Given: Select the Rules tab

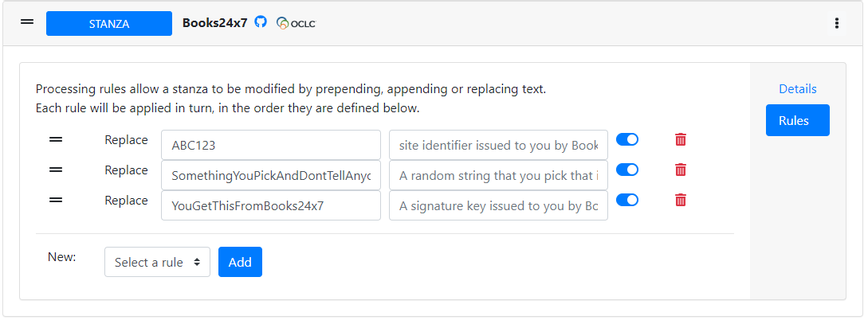Looking at the screenshot, I should (798, 120).
